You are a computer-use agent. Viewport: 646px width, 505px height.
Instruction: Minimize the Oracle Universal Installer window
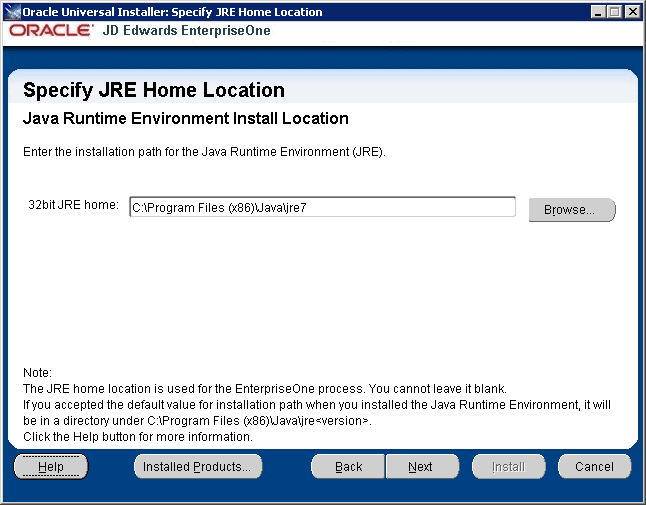[598, 12]
